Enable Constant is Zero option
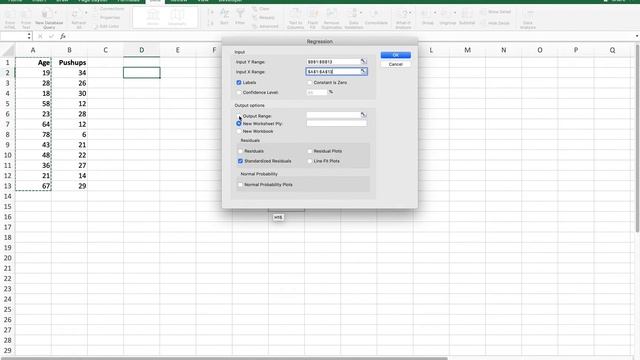 click(x=309, y=82)
